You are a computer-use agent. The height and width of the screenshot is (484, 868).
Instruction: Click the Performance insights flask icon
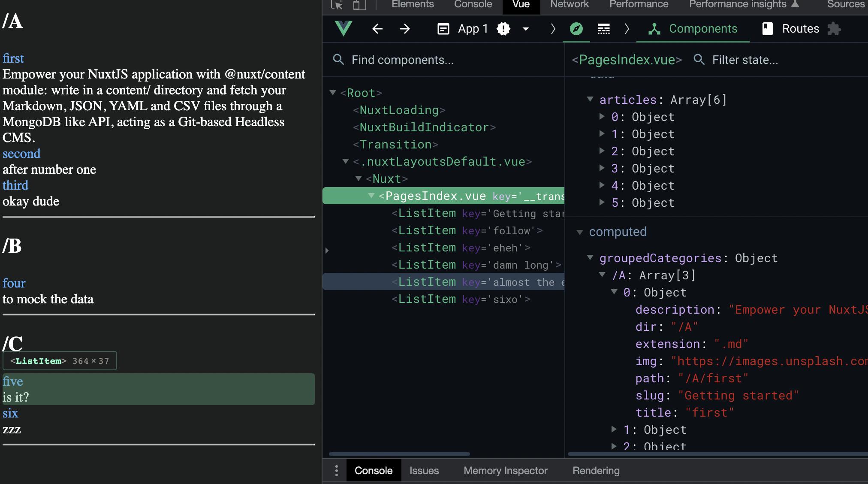pyautogui.click(x=795, y=4)
